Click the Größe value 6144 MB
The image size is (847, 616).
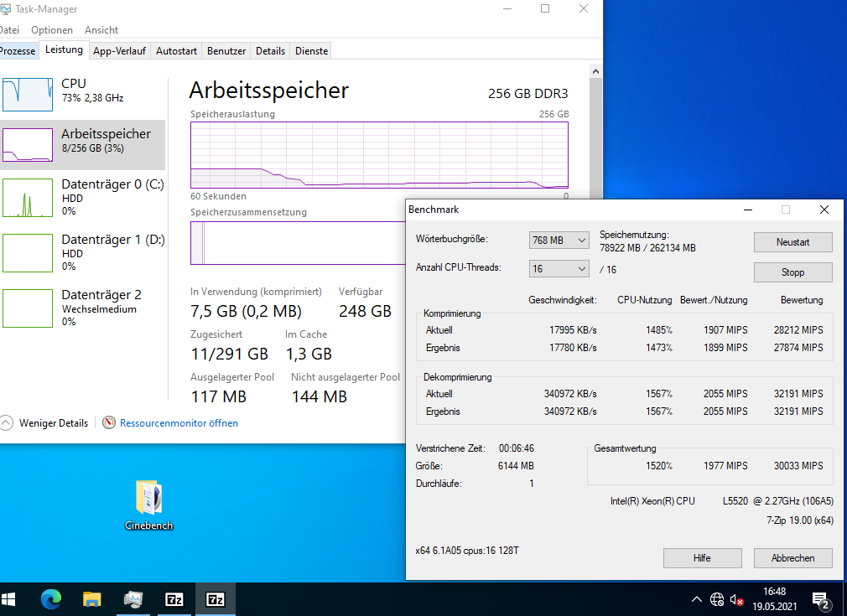pyautogui.click(x=516, y=465)
